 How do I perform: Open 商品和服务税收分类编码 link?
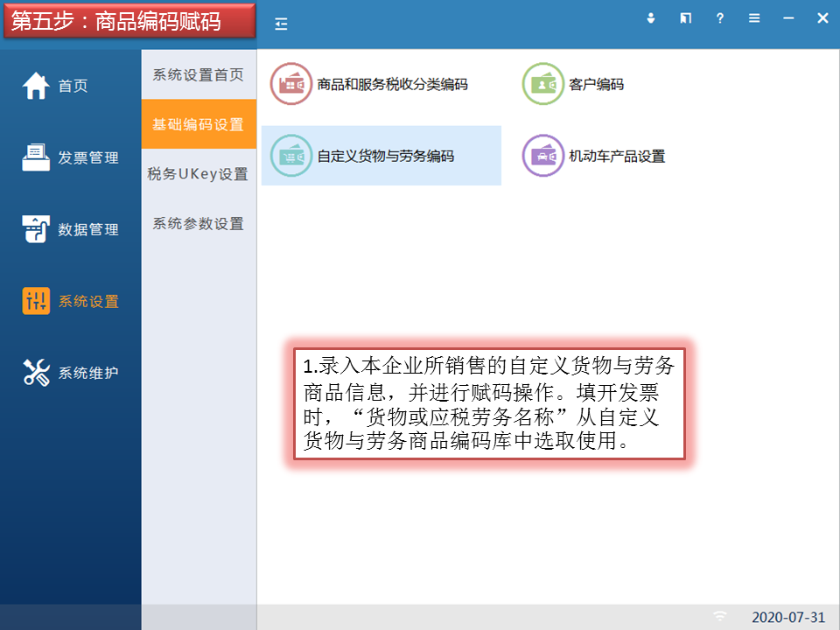pyautogui.click(x=392, y=85)
